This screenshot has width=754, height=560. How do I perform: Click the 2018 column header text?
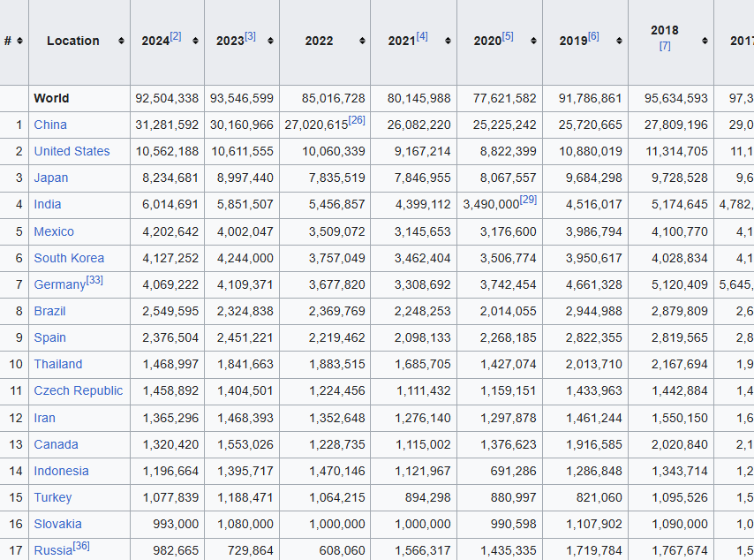pyautogui.click(x=665, y=30)
